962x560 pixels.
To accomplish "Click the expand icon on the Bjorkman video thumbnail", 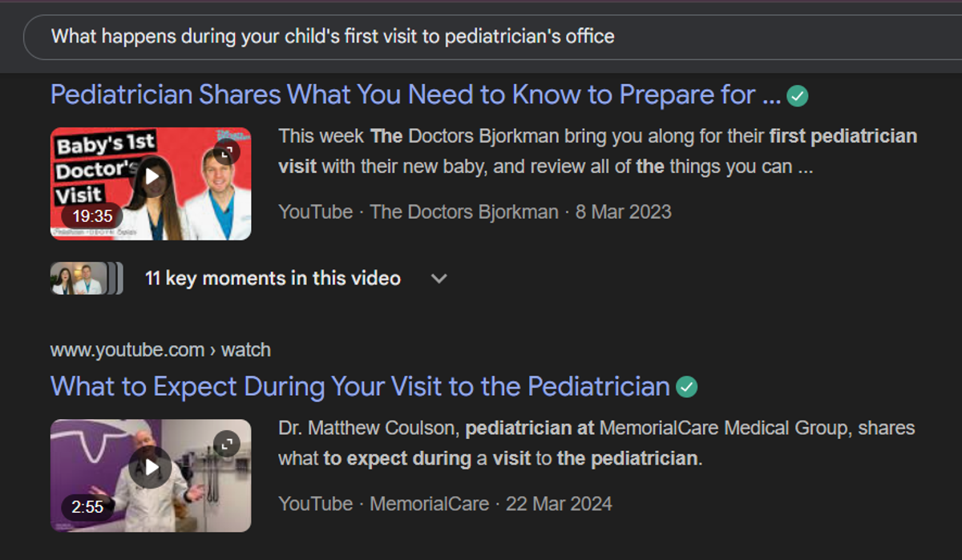I will point(228,151).
